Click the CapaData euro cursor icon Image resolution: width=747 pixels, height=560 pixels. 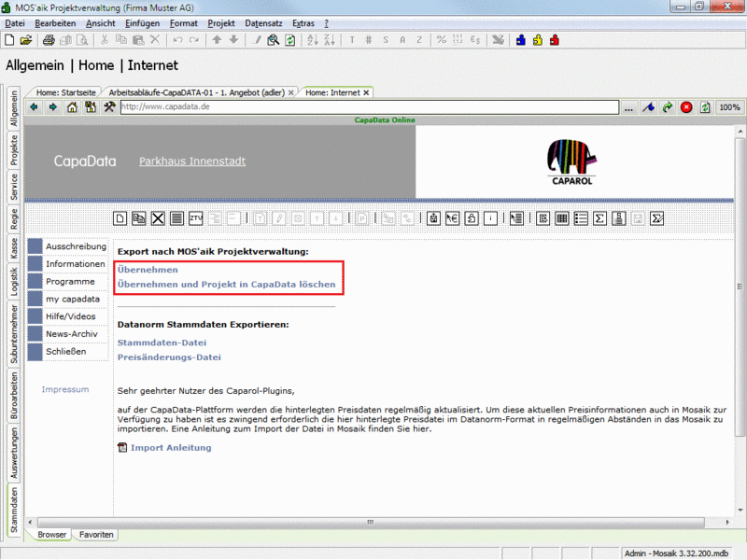point(452,218)
